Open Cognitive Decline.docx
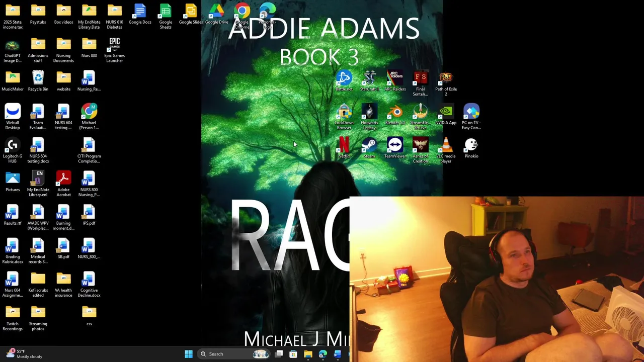The image size is (644, 362). tap(89, 285)
